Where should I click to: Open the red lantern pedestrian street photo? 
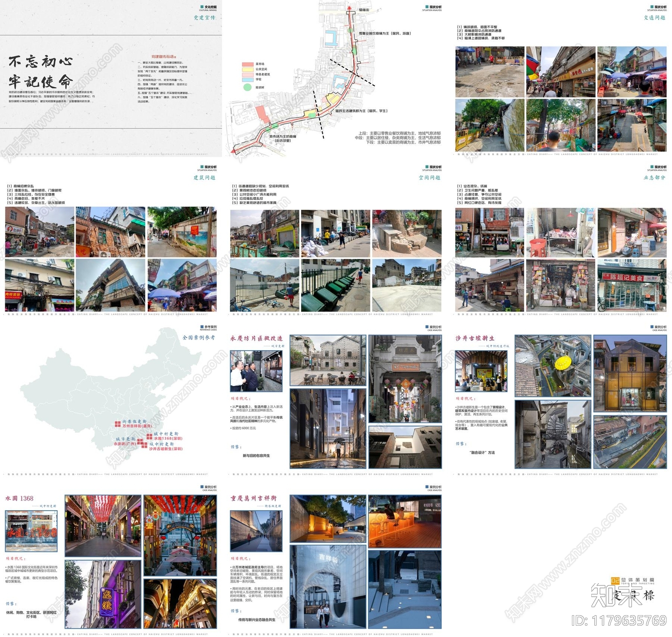tap(103, 526)
